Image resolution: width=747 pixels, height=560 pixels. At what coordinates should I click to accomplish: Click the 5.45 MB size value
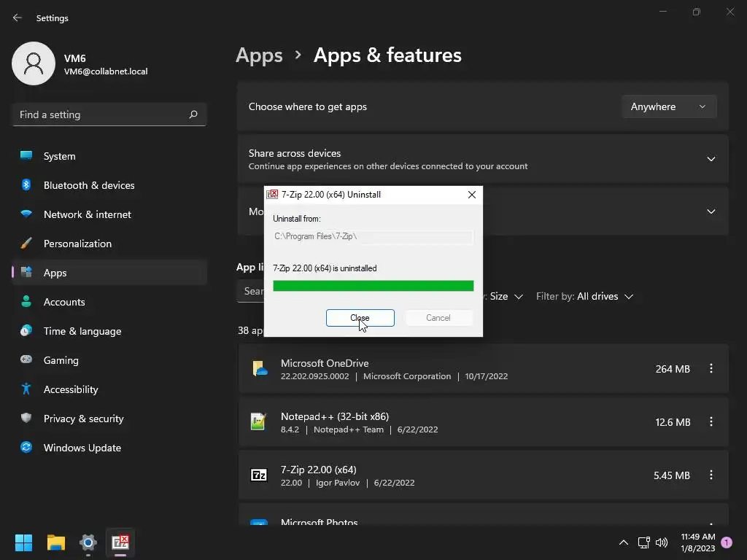671,475
